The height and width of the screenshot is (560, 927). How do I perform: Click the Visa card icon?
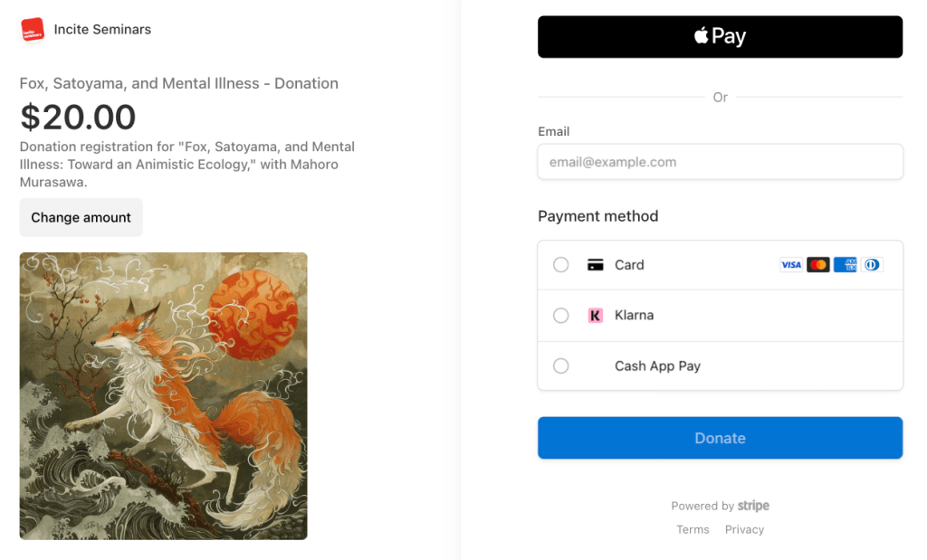pos(791,265)
